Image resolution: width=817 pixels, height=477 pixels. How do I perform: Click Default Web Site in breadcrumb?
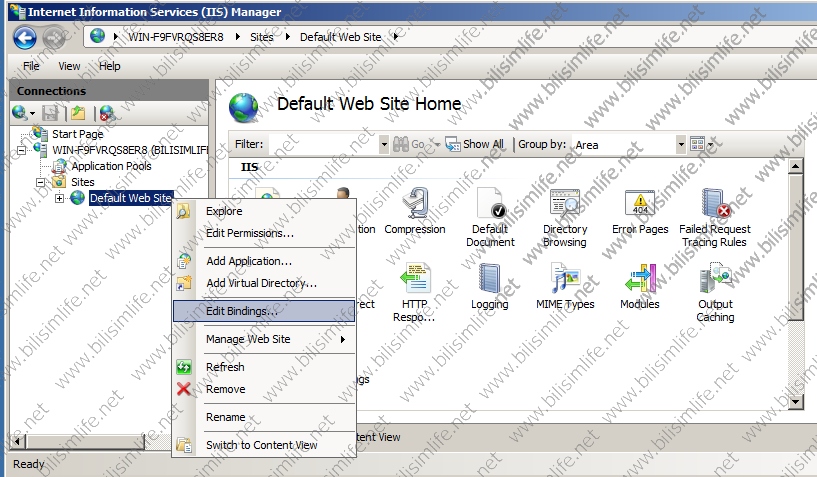tap(341, 37)
